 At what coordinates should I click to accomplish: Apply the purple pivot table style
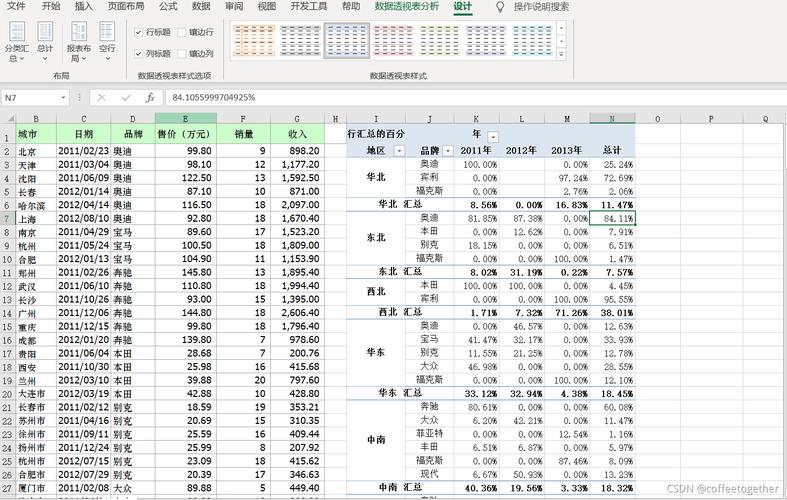486,41
